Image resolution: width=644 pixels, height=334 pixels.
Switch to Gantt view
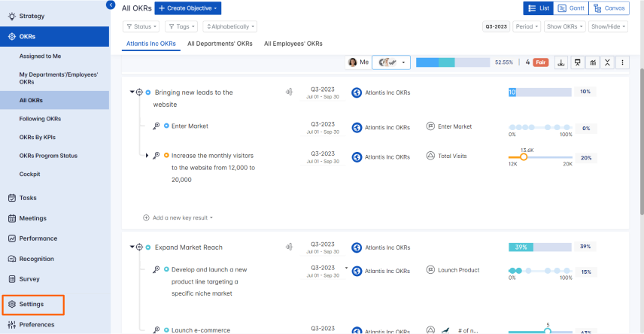pyautogui.click(x=571, y=8)
